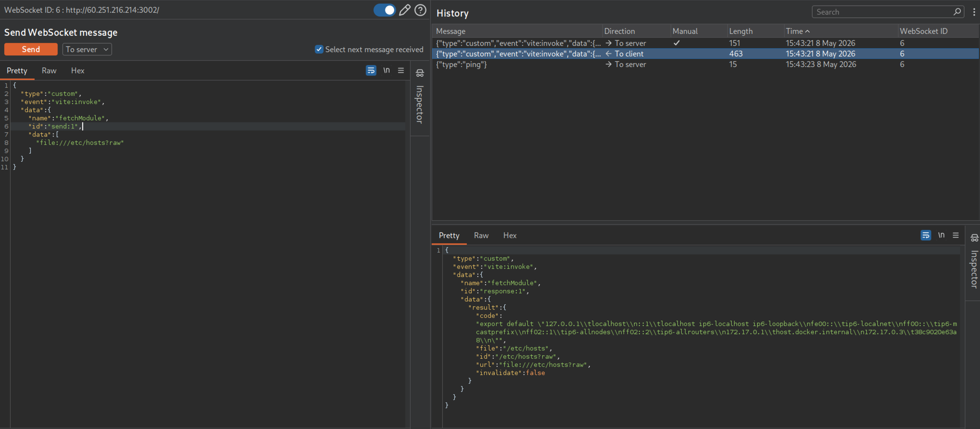The width and height of the screenshot is (980, 429).
Task: Open message editor hamburger options menu
Action: coord(401,70)
